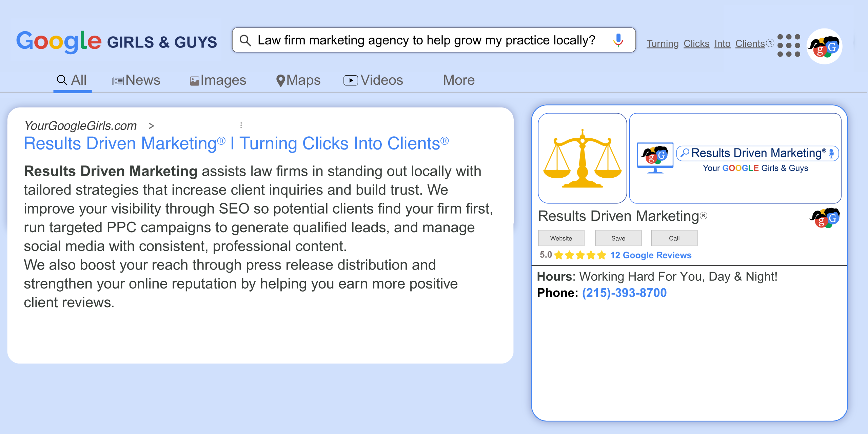Open the profile avatar in the header

click(x=825, y=46)
